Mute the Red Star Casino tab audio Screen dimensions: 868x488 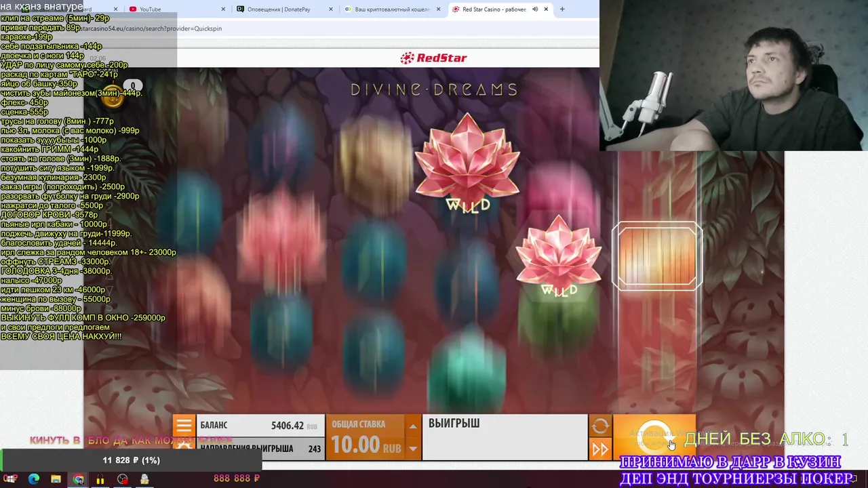pos(535,9)
